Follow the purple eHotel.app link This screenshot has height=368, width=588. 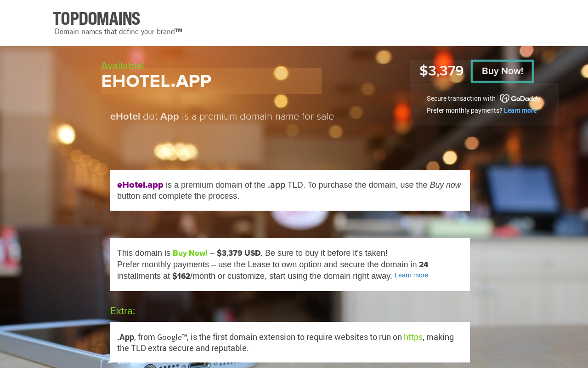tap(140, 185)
